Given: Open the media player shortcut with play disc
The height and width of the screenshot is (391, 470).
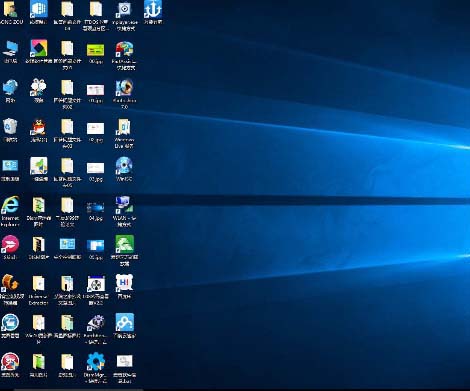Looking at the screenshot, I should tap(124, 9).
